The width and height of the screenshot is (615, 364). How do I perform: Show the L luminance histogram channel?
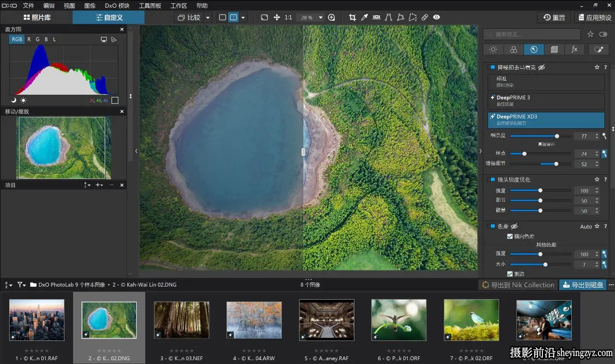(x=54, y=39)
